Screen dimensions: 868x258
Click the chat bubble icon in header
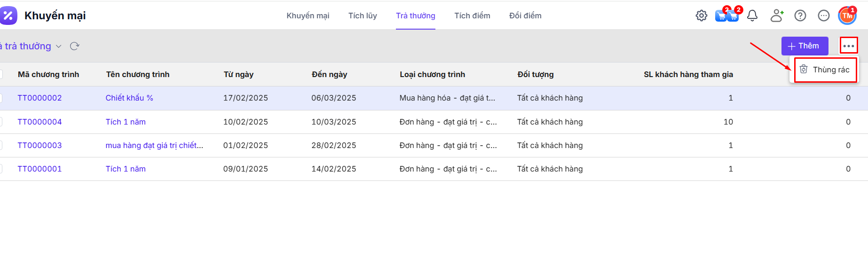[x=823, y=16]
